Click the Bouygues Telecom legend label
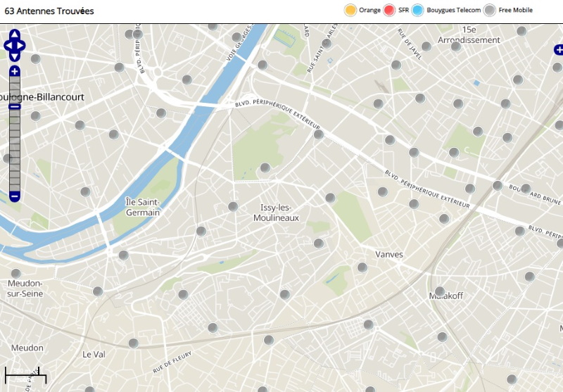Image resolution: width=563 pixels, height=392 pixels. pyautogui.click(x=453, y=11)
